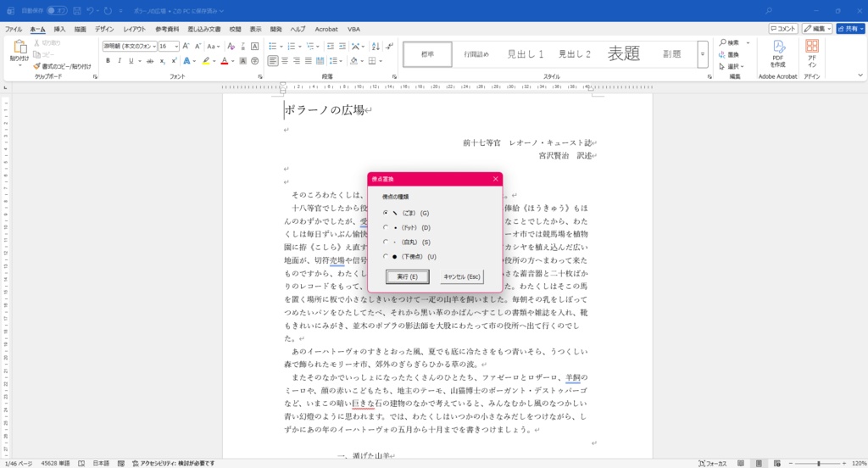
Task: Click the 実行 (E) button
Action: [408, 276]
